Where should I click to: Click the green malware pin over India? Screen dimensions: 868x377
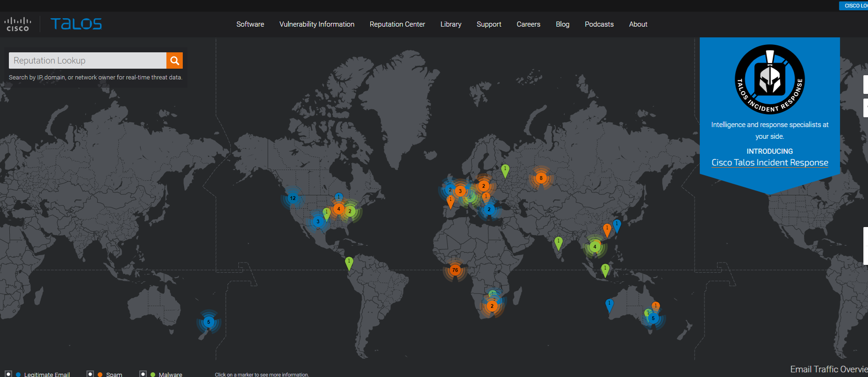pyautogui.click(x=558, y=243)
